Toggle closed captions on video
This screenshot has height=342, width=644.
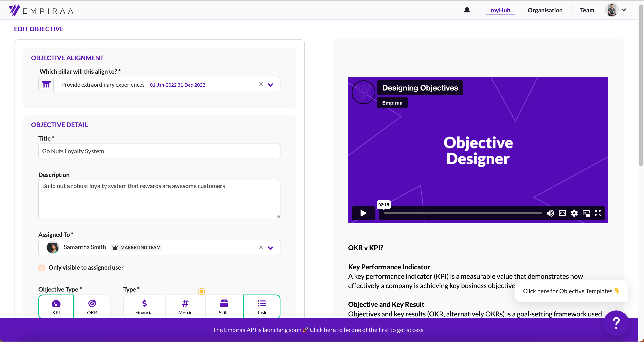(x=562, y=213)
